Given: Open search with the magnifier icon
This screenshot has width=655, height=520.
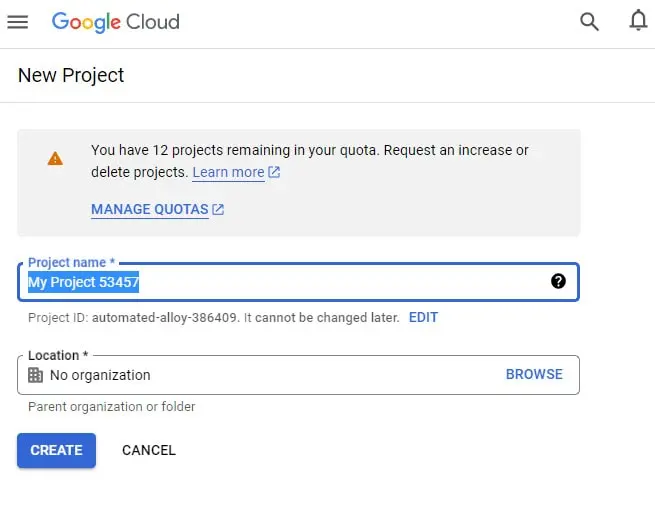Looking at the screenshot, I should 590,22.
